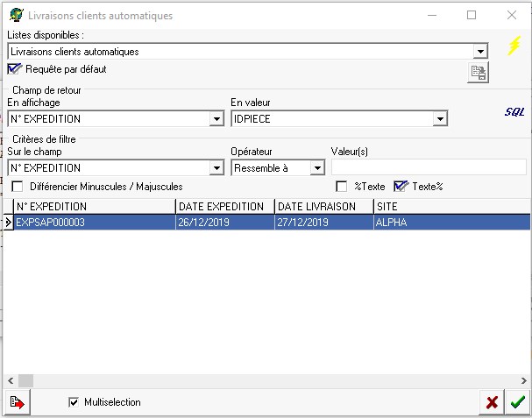Cancel with the red X button
The width and height of the screenshot is (532, 418).
(493, 402)
